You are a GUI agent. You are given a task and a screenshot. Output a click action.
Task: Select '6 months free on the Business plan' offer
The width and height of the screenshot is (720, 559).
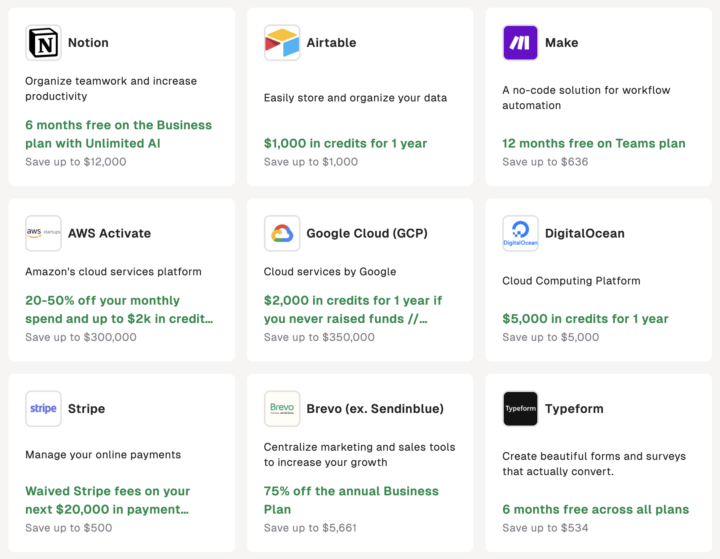pyautogui.click(x=118, y=134)
